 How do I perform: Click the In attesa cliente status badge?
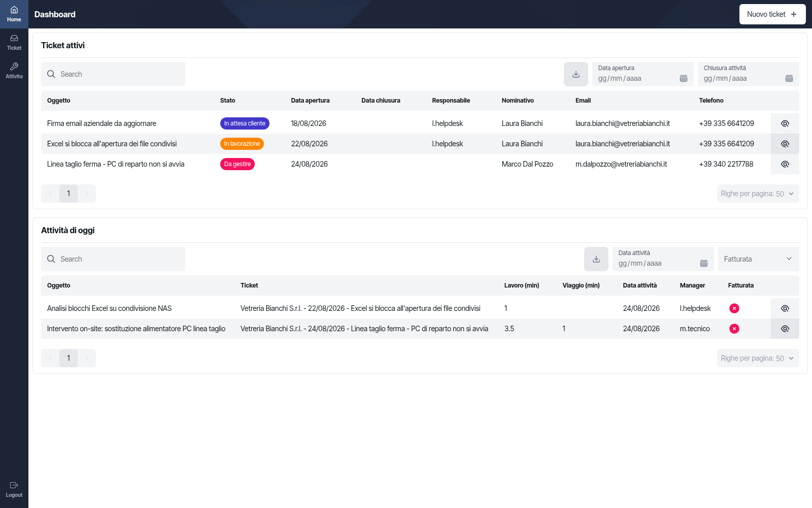pos(245,123)
